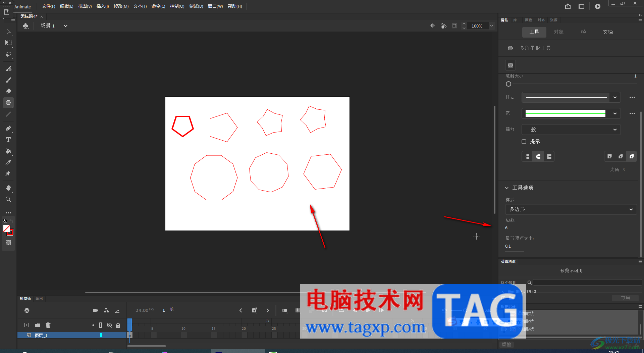
Task: Select the Eraser tool
Action: pos(8,91)
